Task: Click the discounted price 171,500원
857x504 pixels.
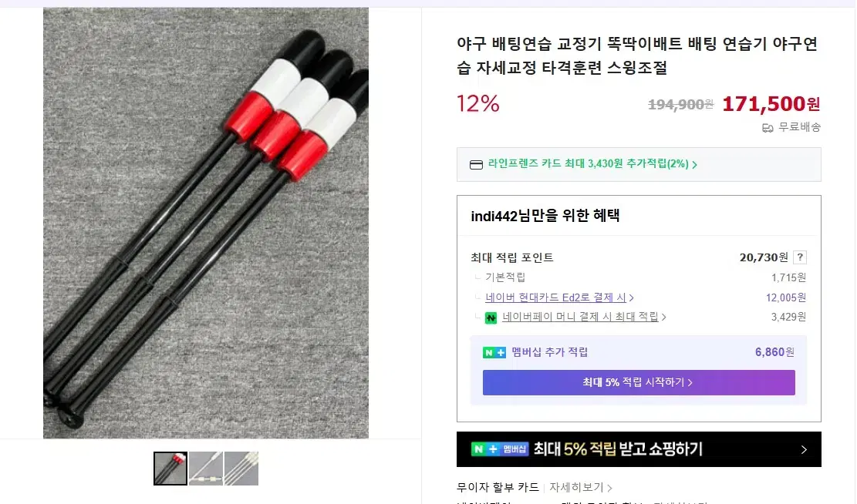Action: coord(771,103)
